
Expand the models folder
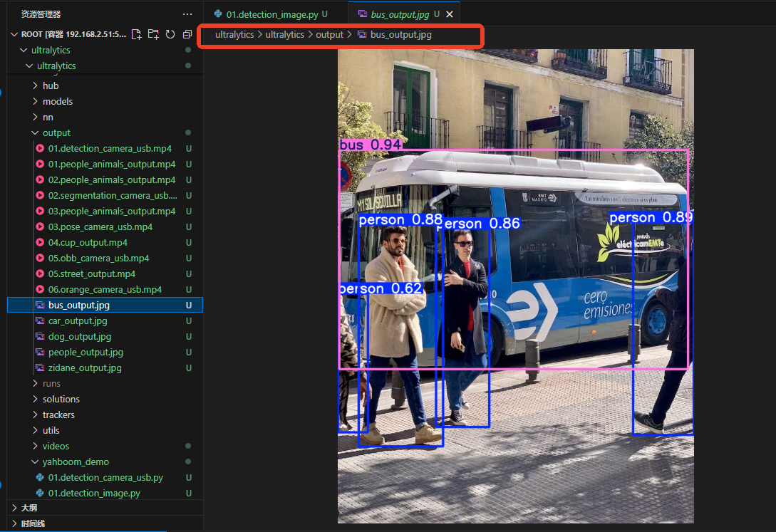click(x=105, y=101)
